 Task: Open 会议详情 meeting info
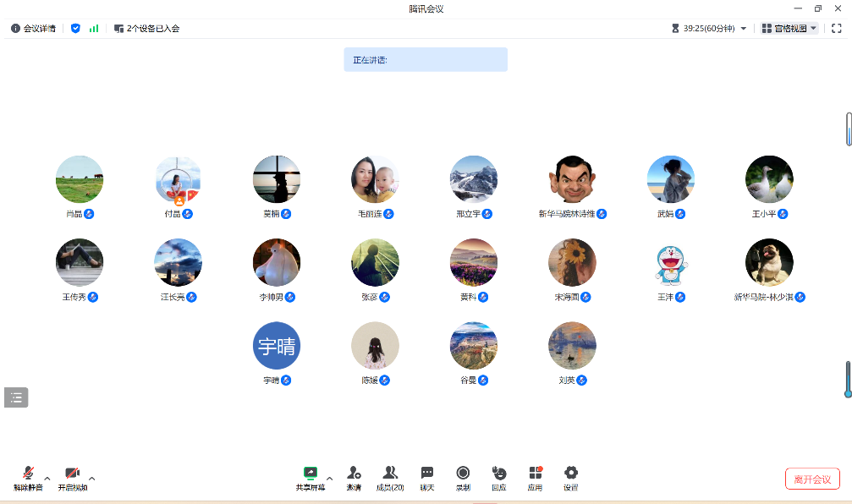[x=33, y=28]
